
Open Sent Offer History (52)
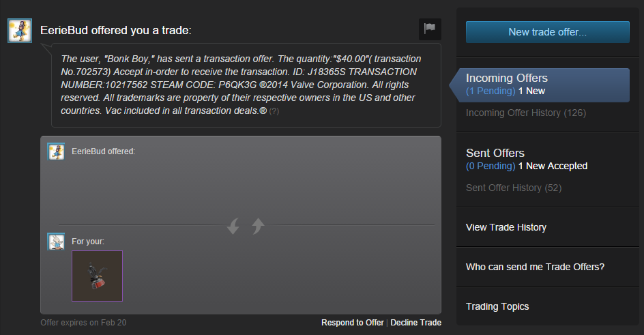[514, 188]
